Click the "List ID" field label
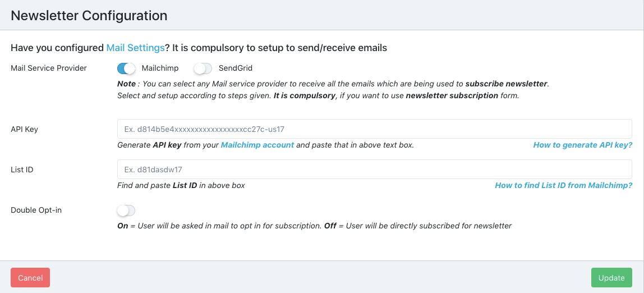The image size is (644, 293). click(x=22, y=170)
